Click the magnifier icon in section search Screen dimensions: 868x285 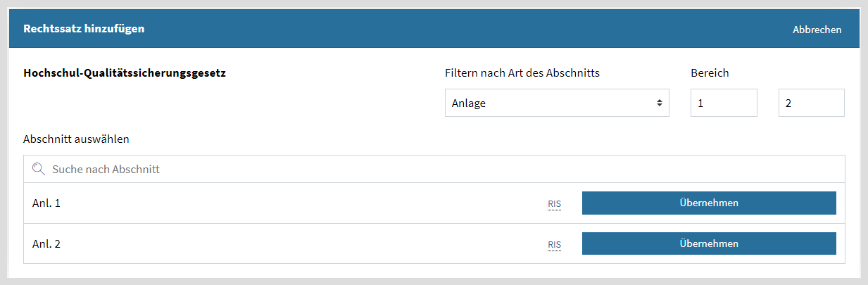[x=38, y=169]
